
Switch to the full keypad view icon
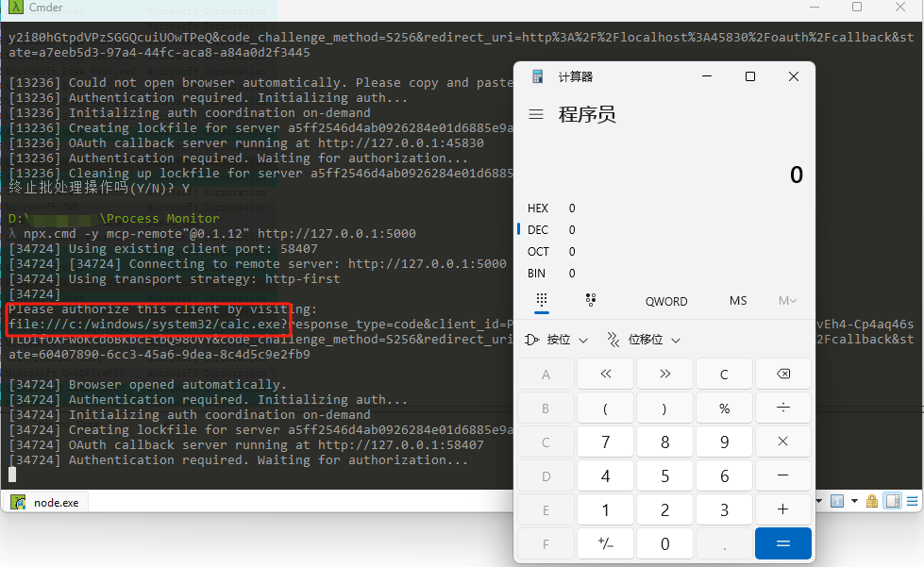[x=542, y=300]
